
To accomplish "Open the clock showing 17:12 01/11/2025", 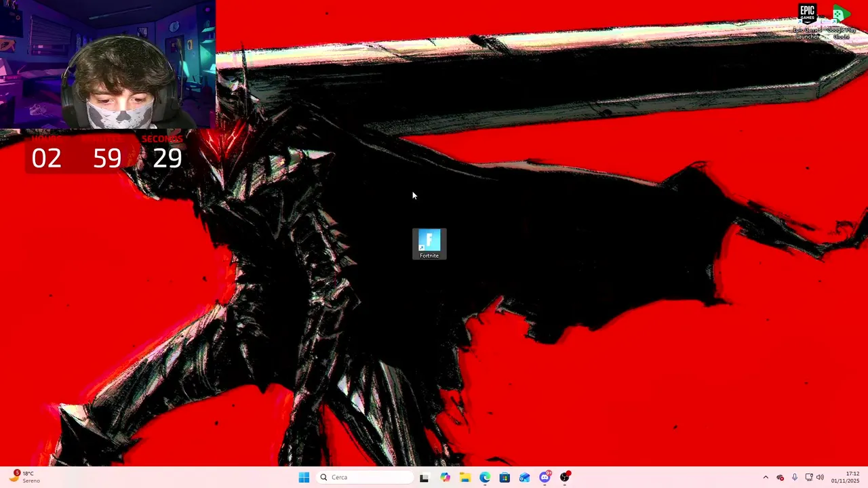I will tap(846, 477).
